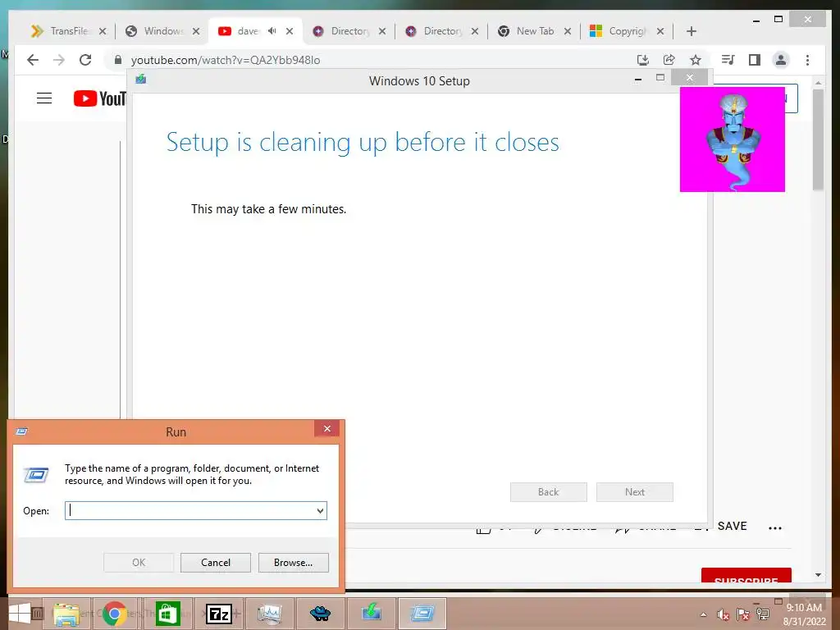The height and width of the screenshot is (630, 840).
Task: Click SAVE under the YouTube video
Action: (x=732, y=526)
